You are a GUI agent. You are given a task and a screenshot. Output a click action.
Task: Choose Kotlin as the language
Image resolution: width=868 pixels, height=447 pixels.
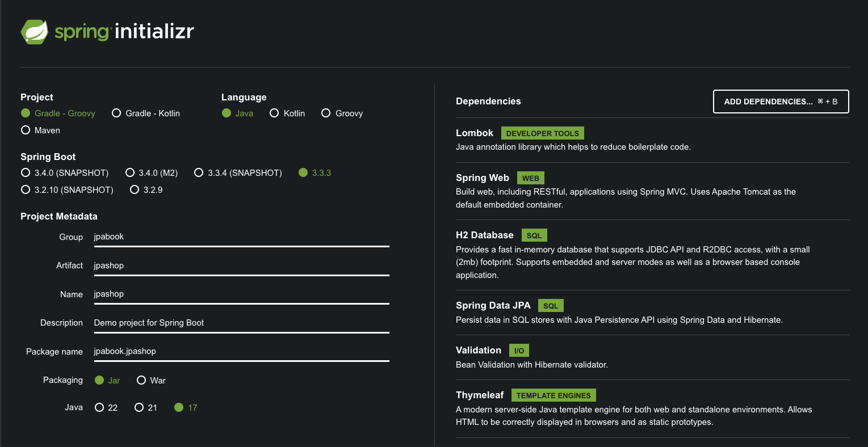point(287,113)
